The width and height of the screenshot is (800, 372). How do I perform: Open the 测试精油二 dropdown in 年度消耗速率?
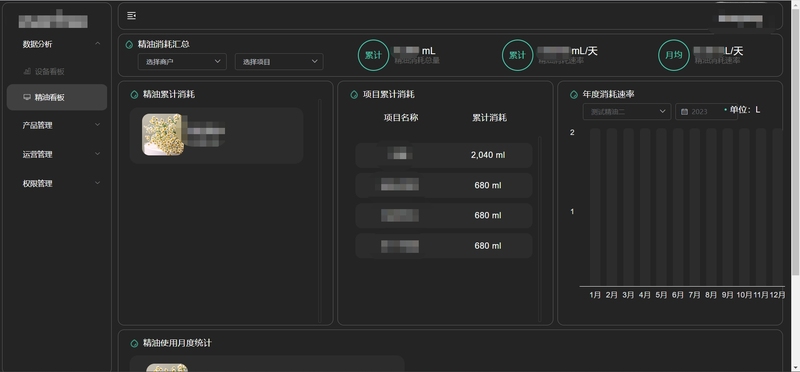click(x=627, y=112)
